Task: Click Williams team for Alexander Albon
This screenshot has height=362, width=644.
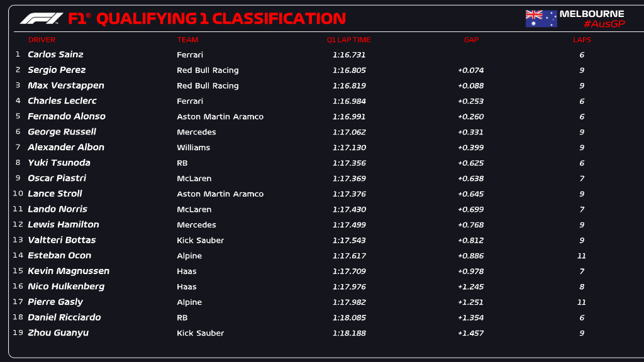Action: [x=194, y=147]
